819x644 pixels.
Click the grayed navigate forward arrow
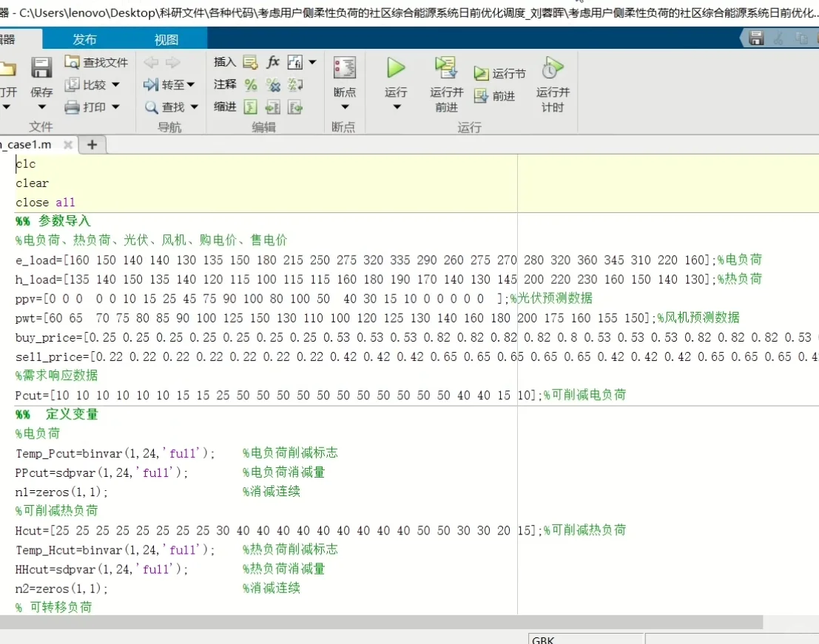coord(173,63)
